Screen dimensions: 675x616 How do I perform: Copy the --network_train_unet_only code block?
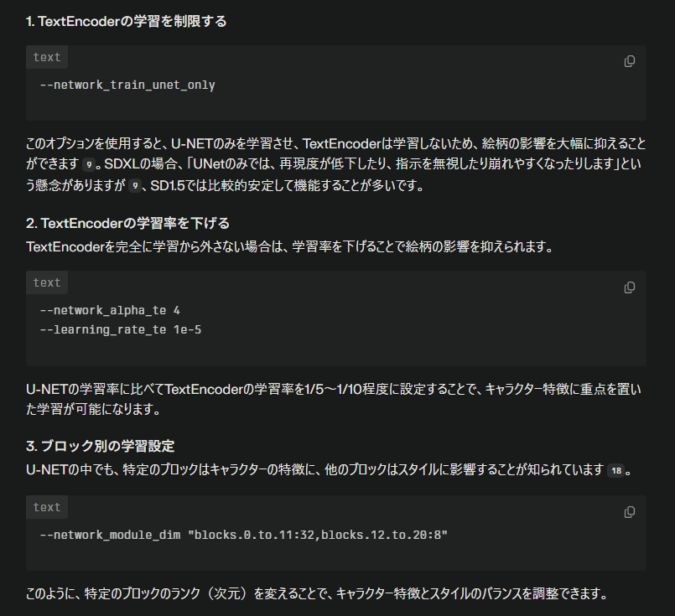(630, 61)
